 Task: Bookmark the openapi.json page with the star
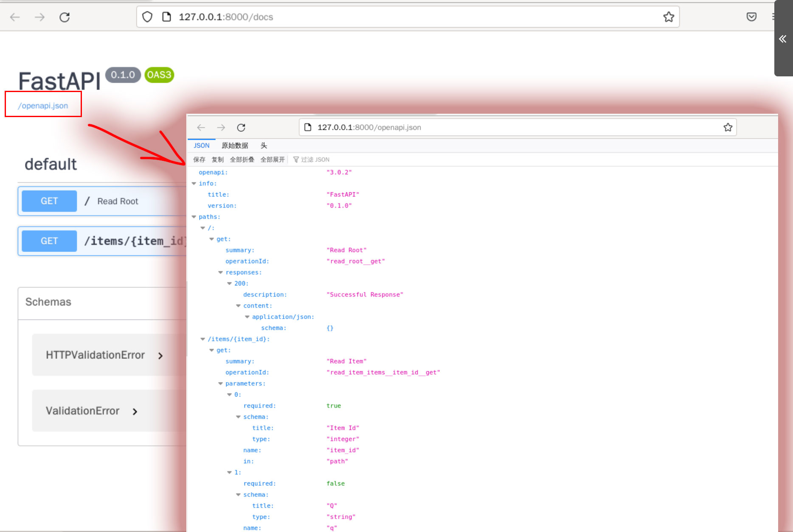728,127
